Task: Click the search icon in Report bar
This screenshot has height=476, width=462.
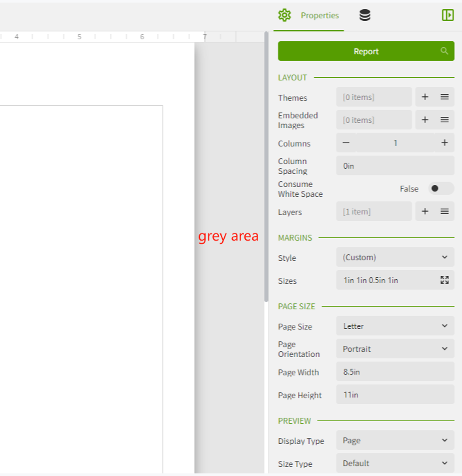Action: (444, 51)
